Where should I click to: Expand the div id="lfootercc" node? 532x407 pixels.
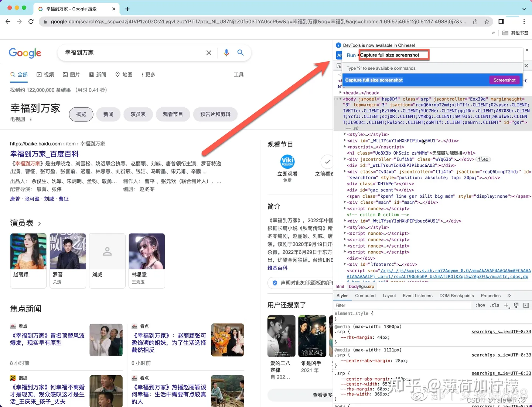pos(345,264)
